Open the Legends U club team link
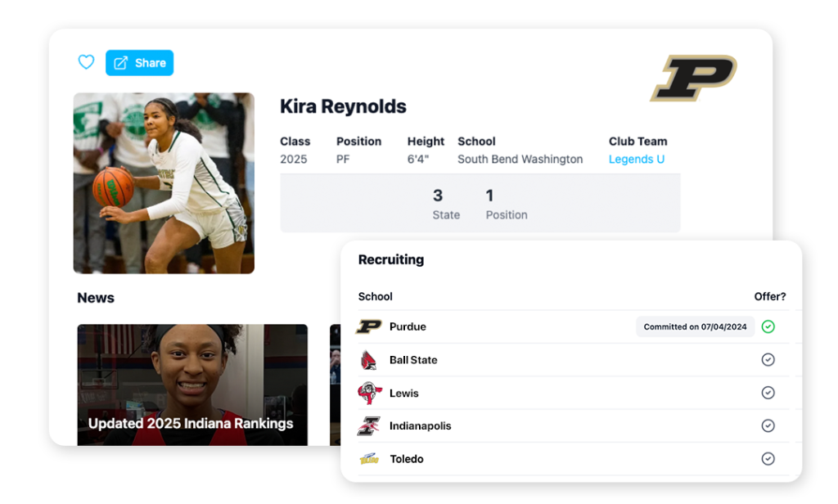 coord(637,160)
